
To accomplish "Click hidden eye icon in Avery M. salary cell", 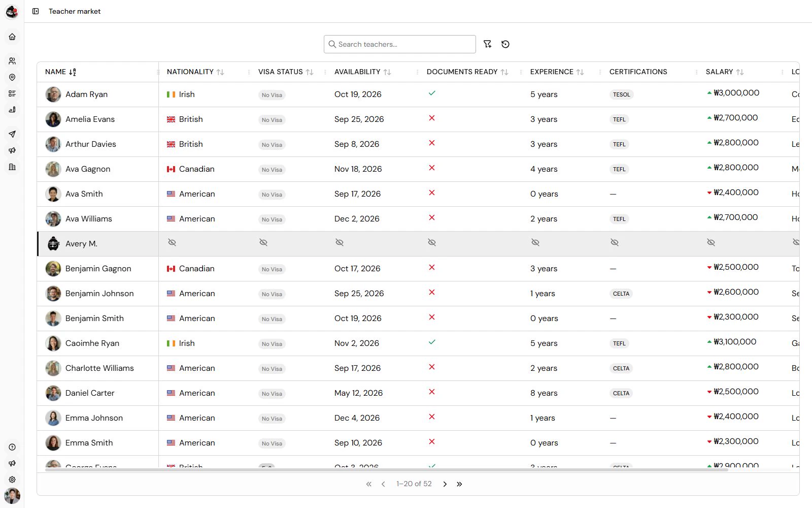I will pos(711,243).
